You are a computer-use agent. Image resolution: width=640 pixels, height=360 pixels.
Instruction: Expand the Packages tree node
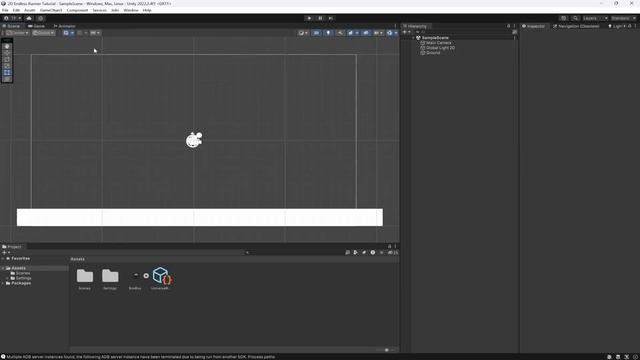3,283
